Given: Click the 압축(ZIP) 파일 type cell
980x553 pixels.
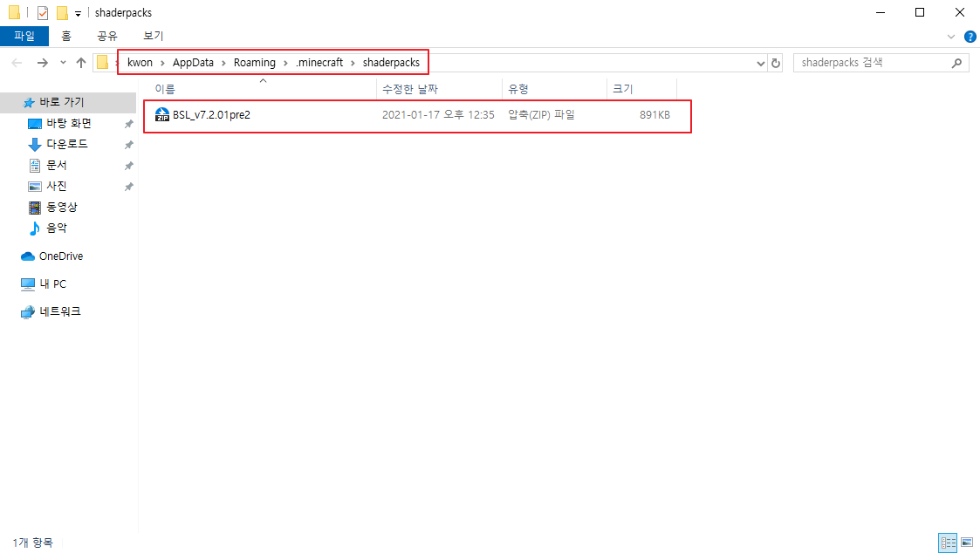Looking at the screenshot, I should [x=541, y=115].
